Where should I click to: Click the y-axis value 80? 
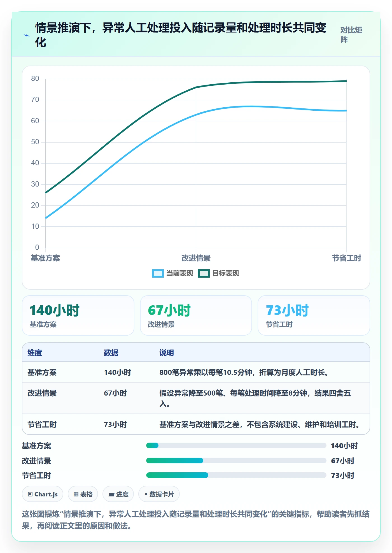[35, 78]
